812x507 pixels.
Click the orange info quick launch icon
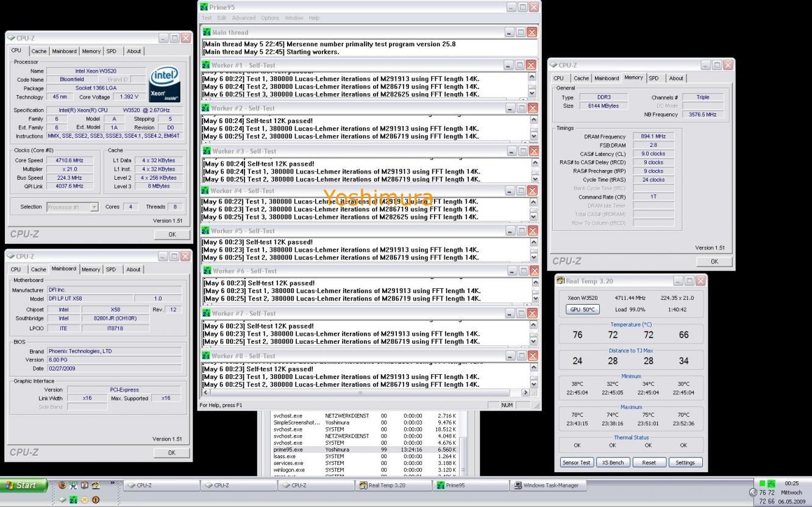96,500
